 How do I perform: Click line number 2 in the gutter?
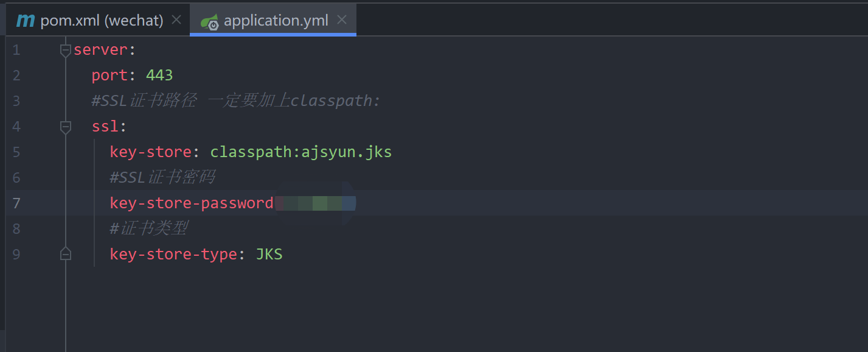click(16, 76)
